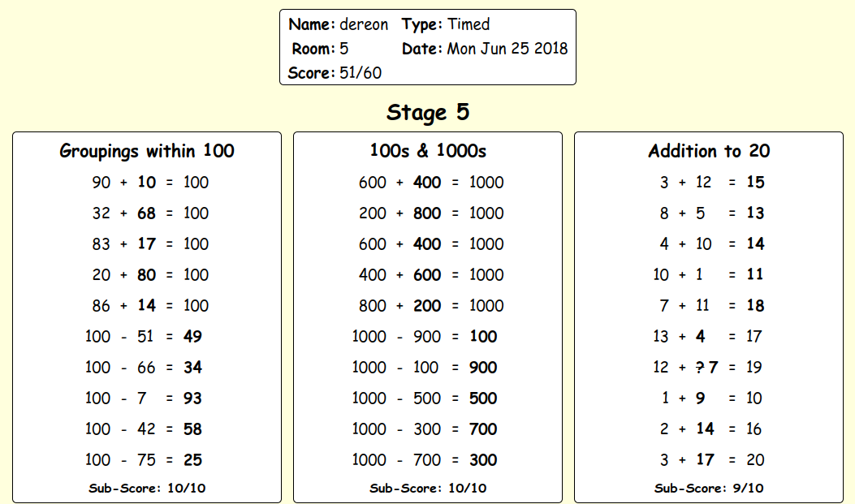Click answer 500 in the 1000 - 500 row

point(483,398)
